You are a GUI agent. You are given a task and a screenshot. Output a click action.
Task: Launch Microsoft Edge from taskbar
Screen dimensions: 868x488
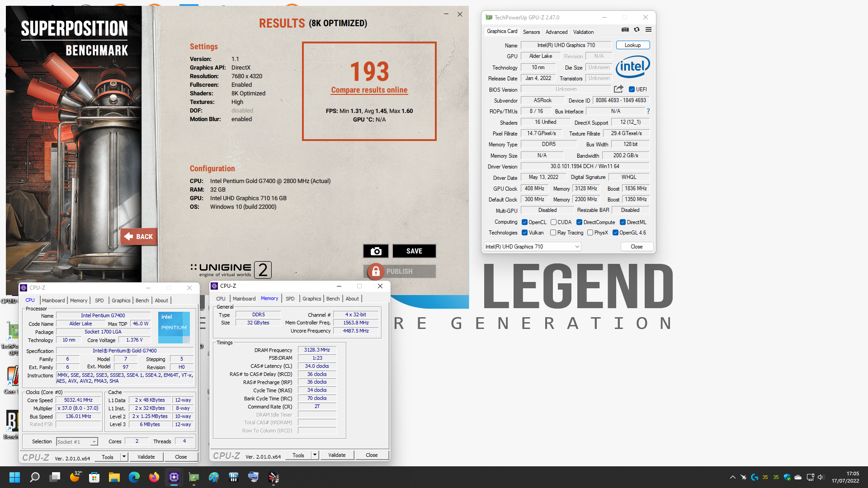(134, 477)
